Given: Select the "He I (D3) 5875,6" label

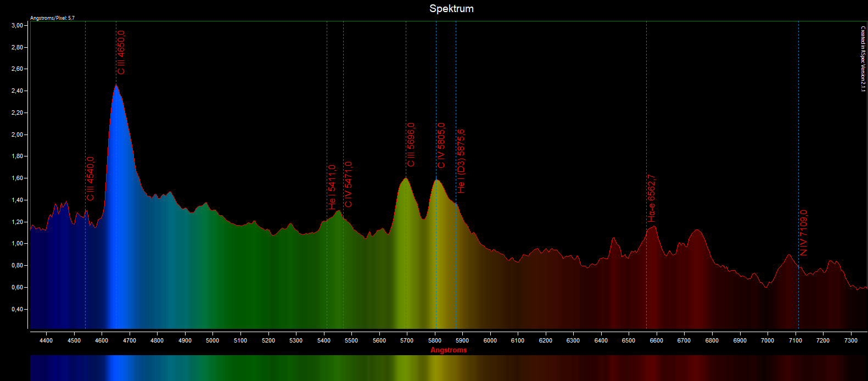Looking at the screenshot, I should (x=461, y=161).
